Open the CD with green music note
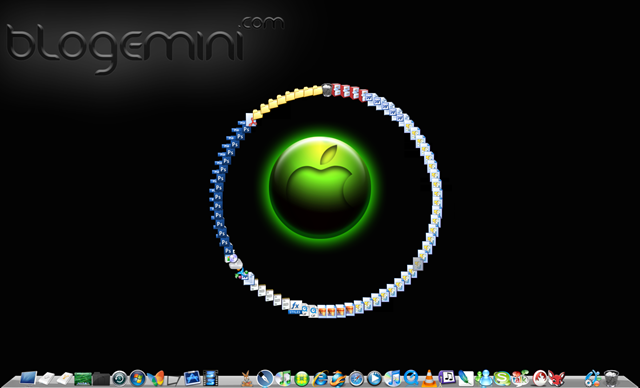640x388 pixels. pos(283,378)
